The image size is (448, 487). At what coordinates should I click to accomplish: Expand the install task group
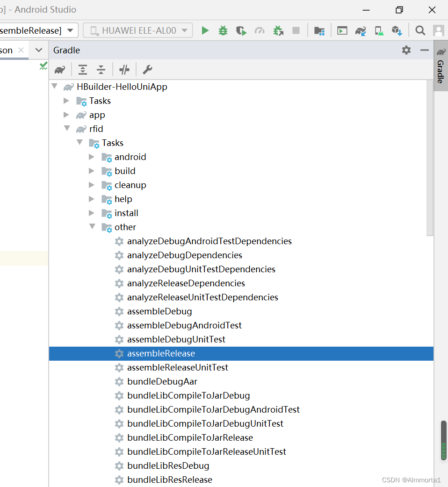point(92,213)
